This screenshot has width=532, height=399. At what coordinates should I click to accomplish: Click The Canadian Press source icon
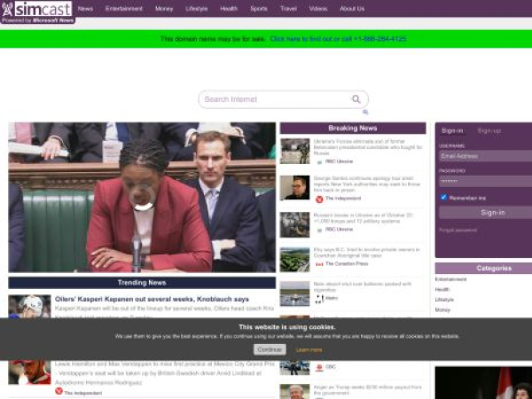[319, 263]
